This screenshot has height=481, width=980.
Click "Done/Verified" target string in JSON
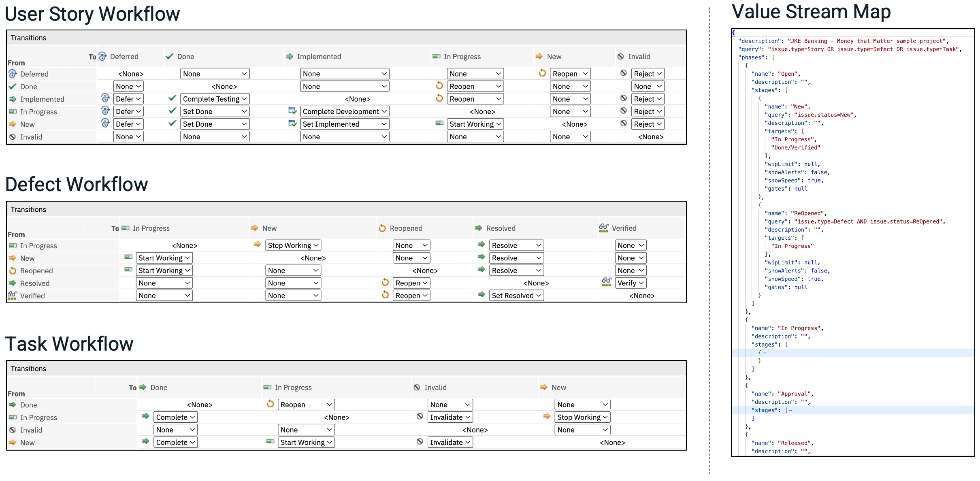[x=795, y=147]
